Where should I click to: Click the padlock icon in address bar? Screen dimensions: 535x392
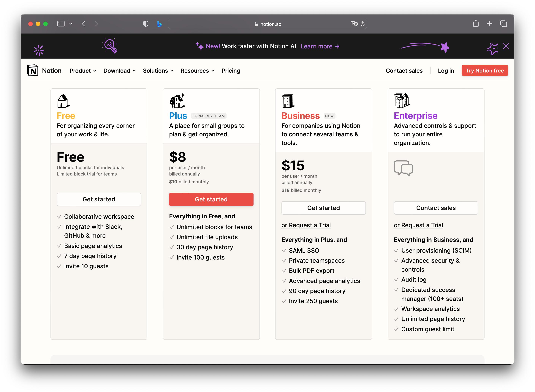[x=256, y=24]
